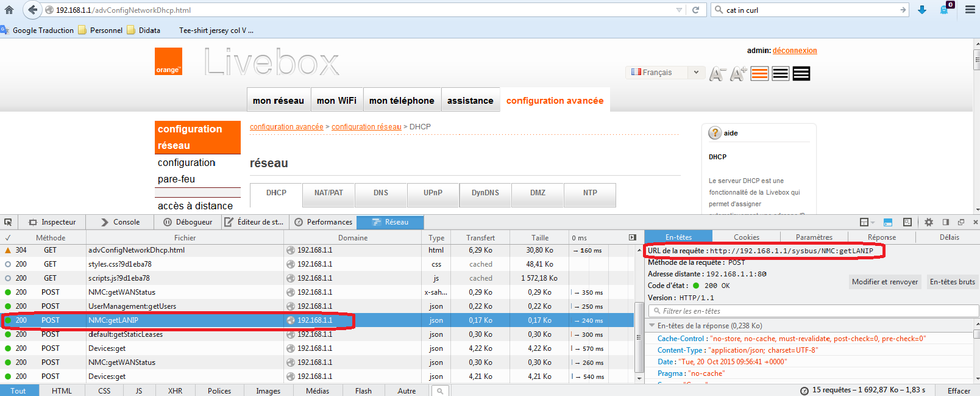Dock devtools to the side of window
Viewport: 980px width, 396px height.
[946, 222]
